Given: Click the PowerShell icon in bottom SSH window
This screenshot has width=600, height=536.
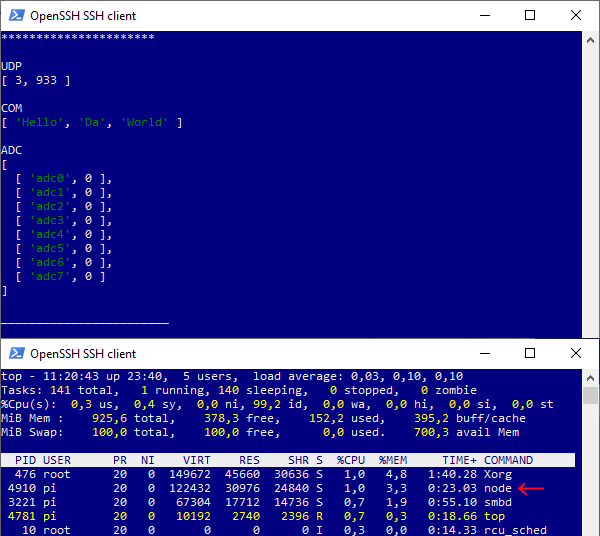Looking at the screenshot, I should [17, 353].
